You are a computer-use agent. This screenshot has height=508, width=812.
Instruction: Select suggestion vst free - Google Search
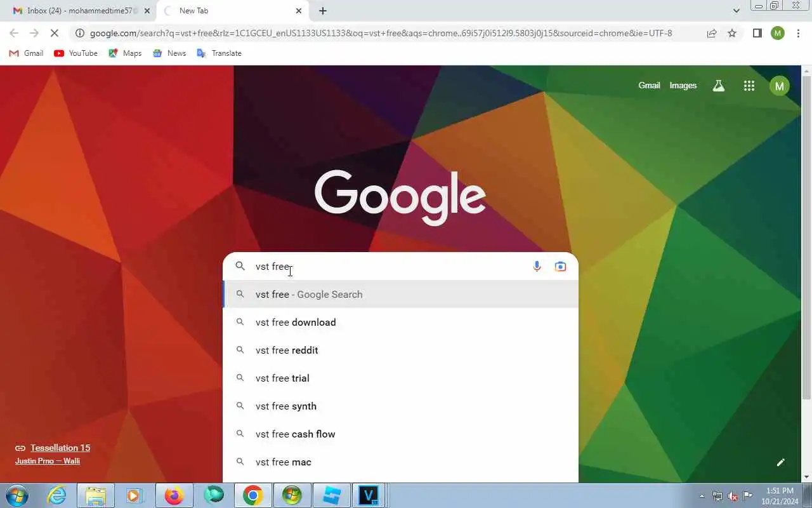[x=400, y=295]
